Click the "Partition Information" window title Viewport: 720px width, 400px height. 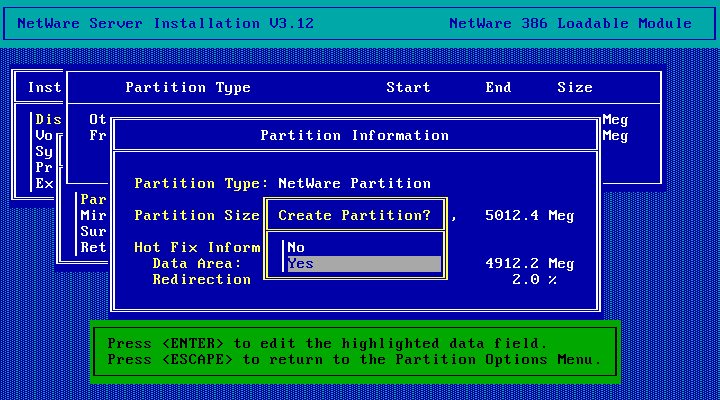(354, 135)
